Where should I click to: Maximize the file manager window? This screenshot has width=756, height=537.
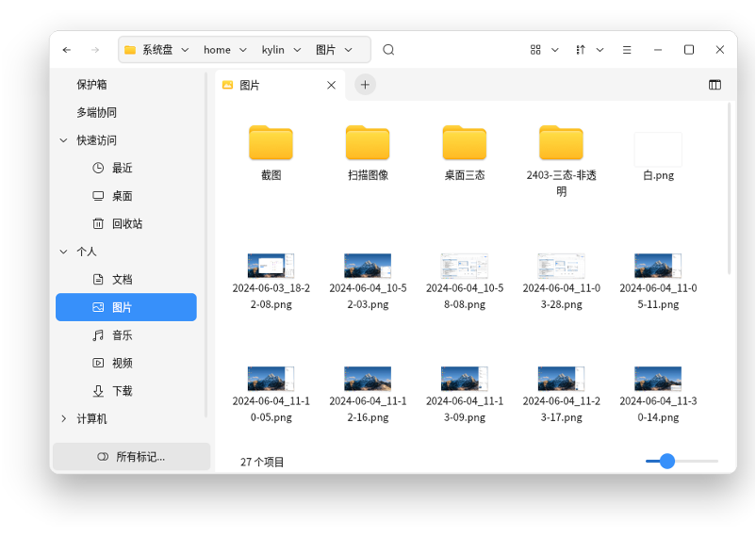click(x=689, y=50)
